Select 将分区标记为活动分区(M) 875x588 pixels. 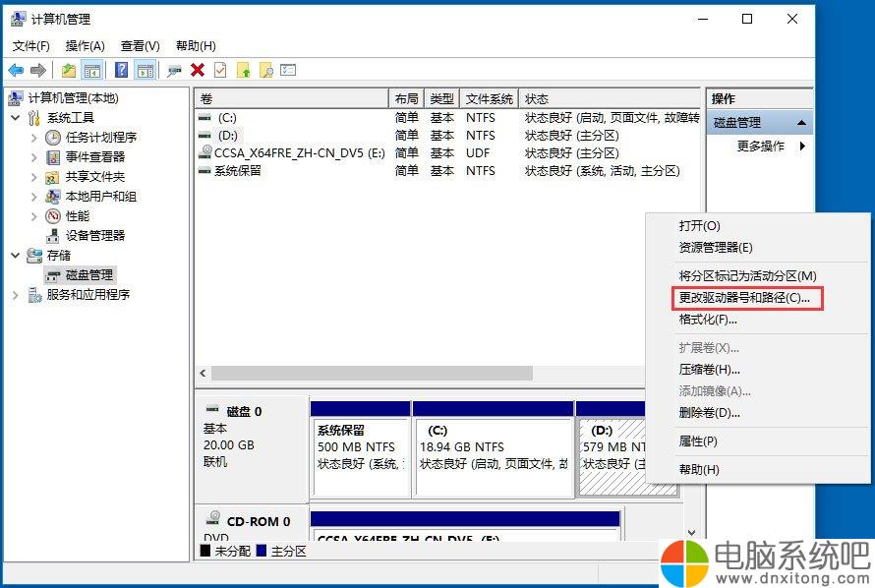coord(757,276)
